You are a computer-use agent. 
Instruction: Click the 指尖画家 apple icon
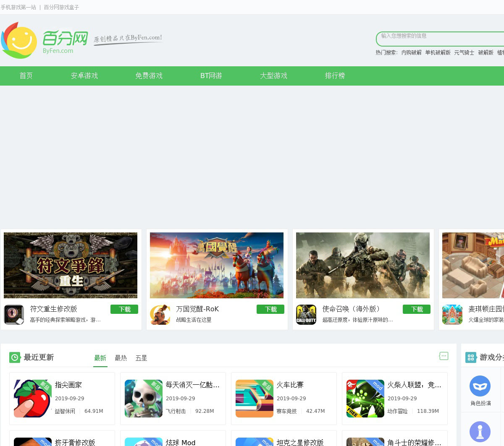click(x=33, y=399)
